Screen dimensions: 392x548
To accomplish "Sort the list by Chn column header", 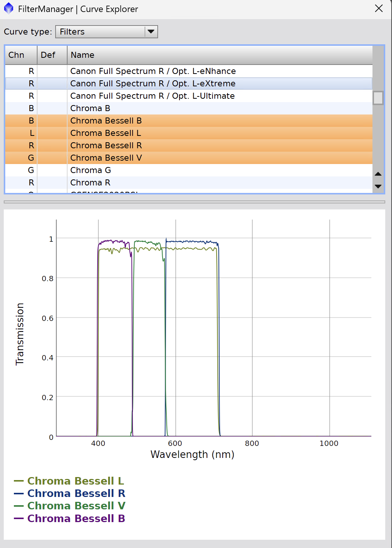I will [21, 55].
